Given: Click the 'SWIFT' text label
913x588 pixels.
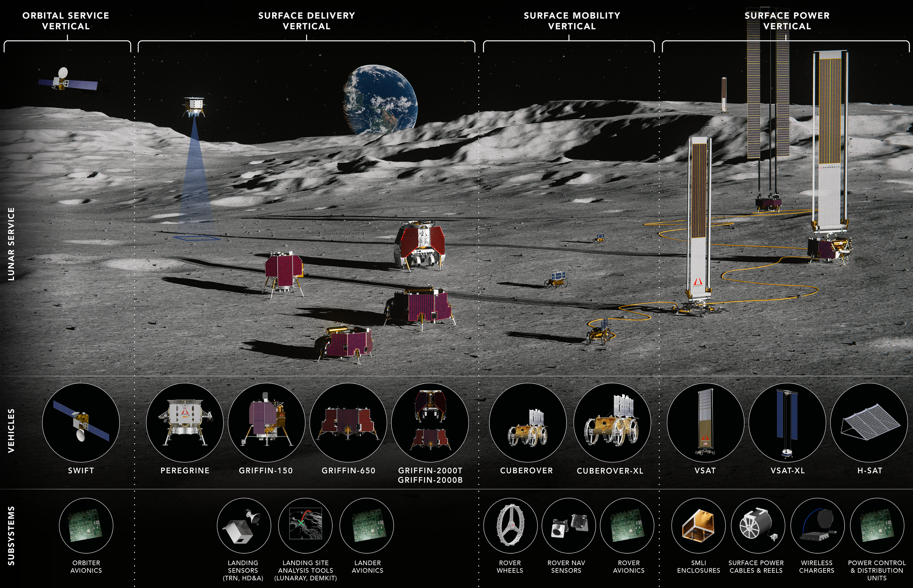Looking at the screenshot, I should (x=81, y=471).
